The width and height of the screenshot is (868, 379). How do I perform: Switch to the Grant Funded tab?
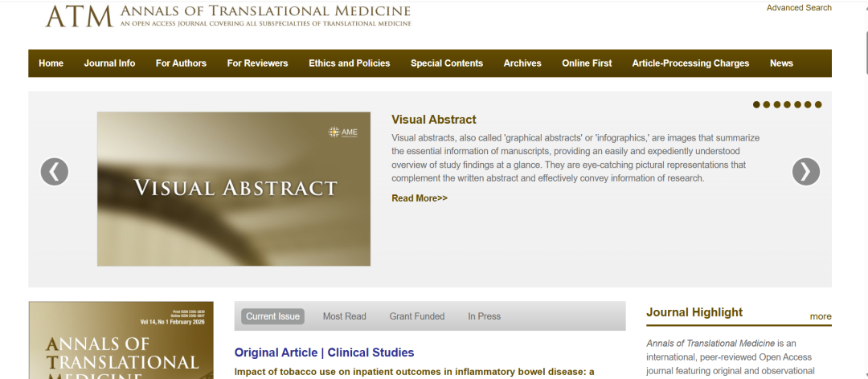pos(416,316)
